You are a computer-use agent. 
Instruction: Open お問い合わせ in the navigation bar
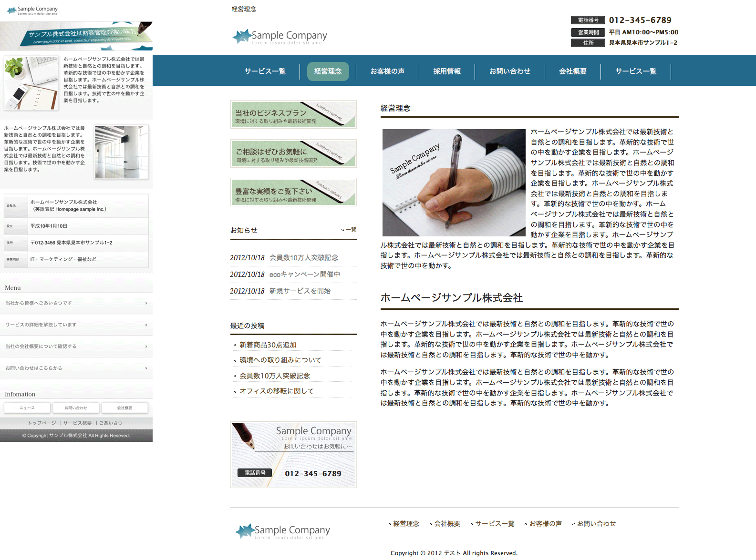[509, 71]
